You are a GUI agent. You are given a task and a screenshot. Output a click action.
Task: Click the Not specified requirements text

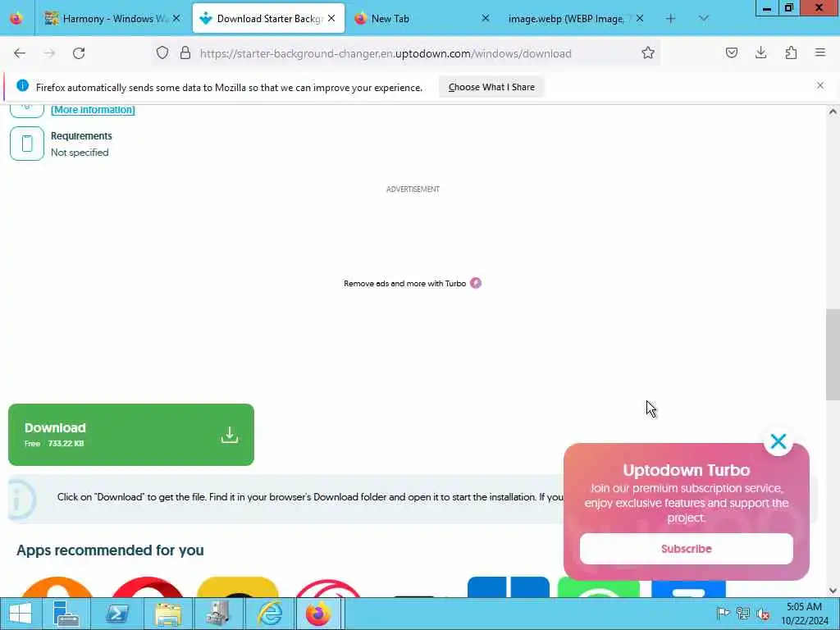point(80,152)
